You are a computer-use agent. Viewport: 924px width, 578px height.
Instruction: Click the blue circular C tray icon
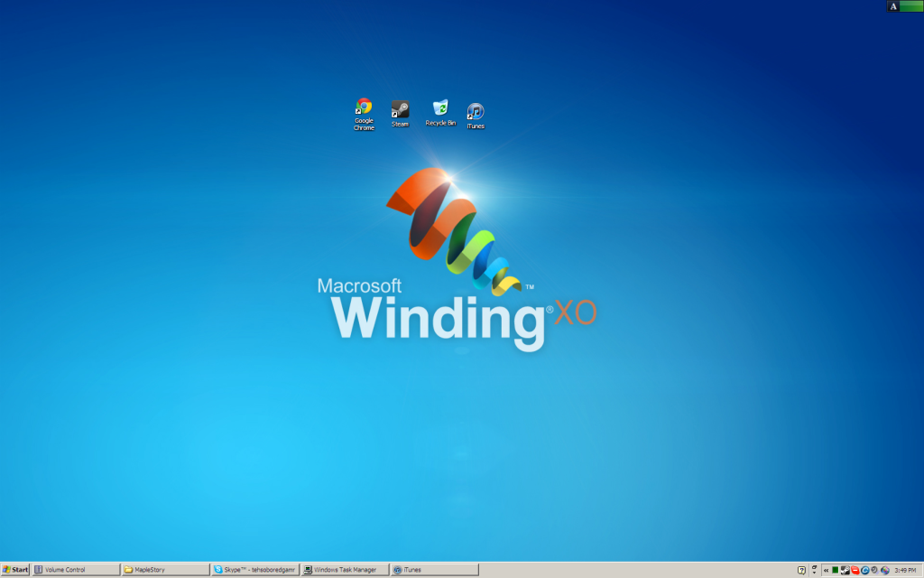point(864,570)
